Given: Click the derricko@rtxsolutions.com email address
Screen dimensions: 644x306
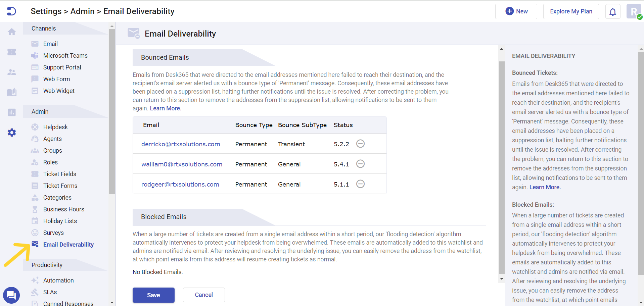Looking at the screenshot, I should point(181,144).
